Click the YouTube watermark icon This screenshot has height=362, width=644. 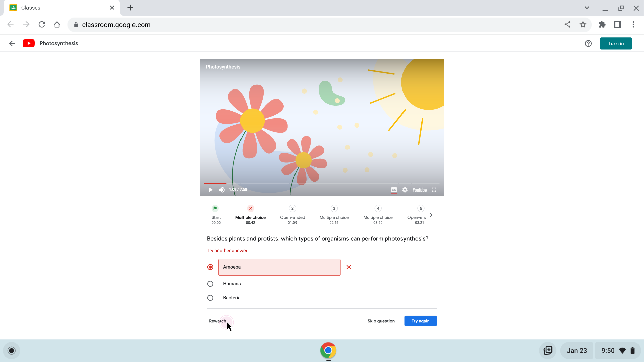[x=419, y=190]
